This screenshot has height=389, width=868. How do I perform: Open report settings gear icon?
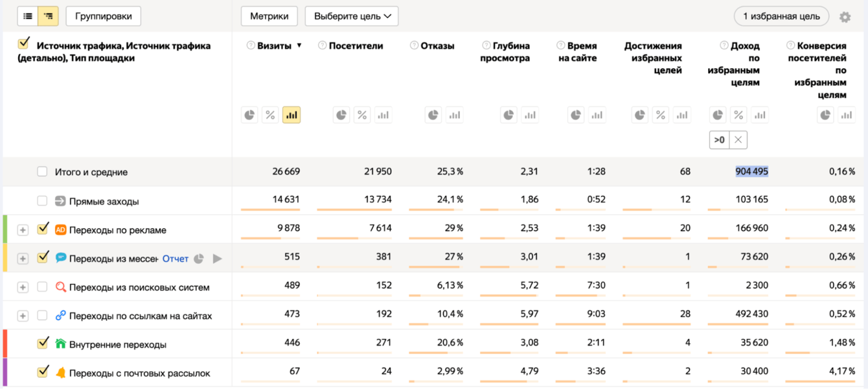(x=845, y=17)
